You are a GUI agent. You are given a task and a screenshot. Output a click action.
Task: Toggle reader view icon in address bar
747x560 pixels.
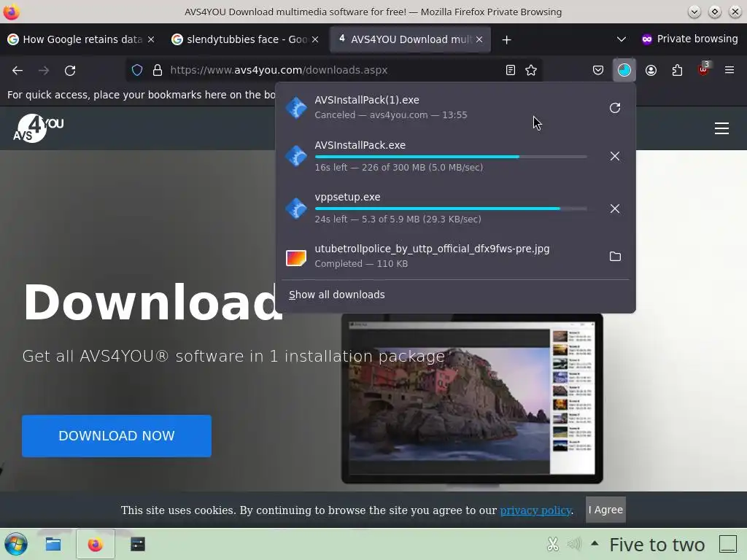[510, 71]
